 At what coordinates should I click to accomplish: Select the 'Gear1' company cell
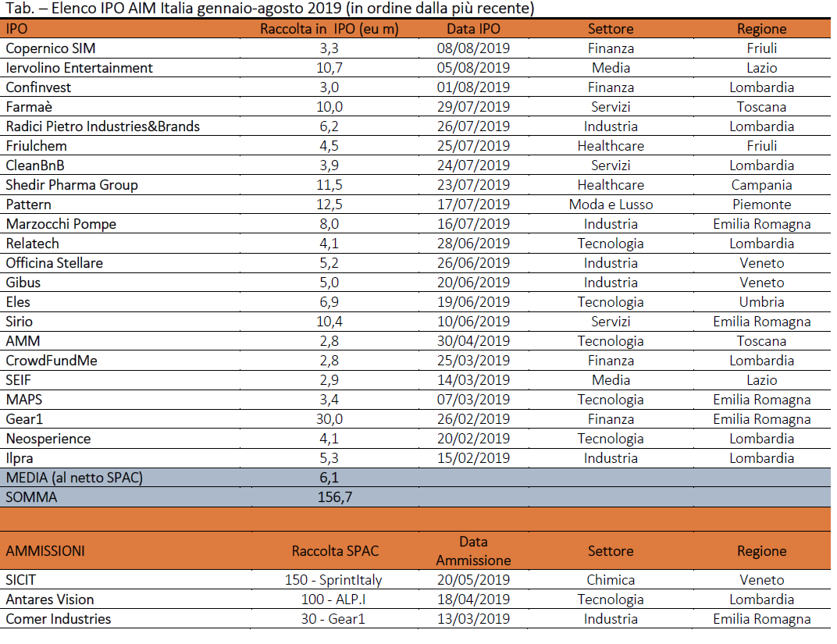pos(24,419)
